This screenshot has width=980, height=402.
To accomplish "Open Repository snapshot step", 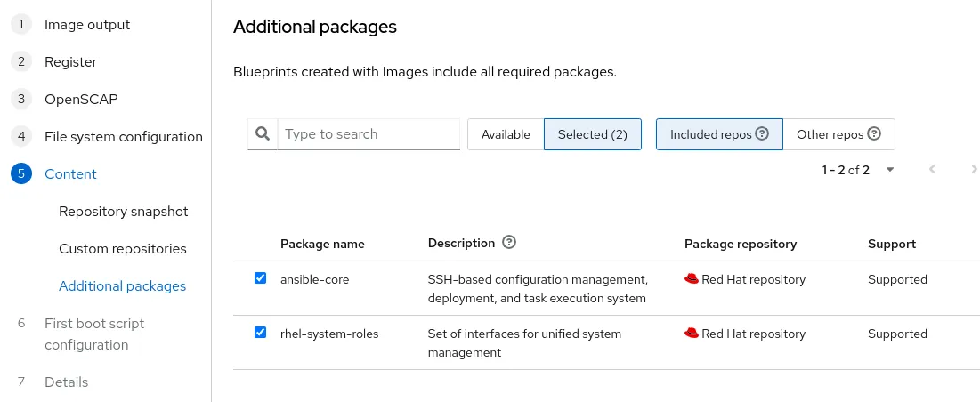I will (123, 212).
